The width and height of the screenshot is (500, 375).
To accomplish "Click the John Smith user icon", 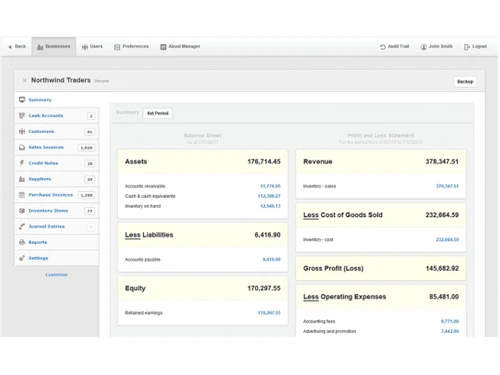I will click(424, 47).
